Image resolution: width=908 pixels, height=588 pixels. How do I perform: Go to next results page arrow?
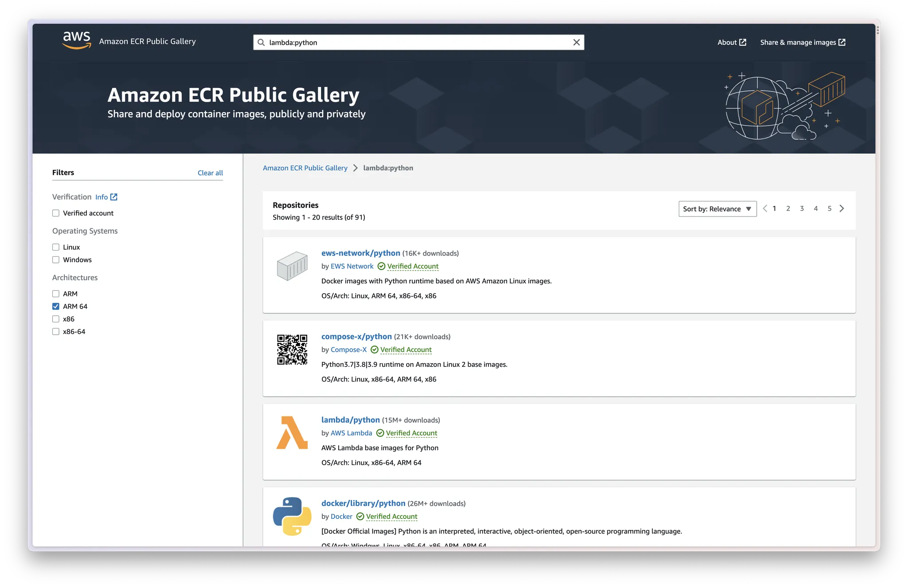tap(842, 208)
